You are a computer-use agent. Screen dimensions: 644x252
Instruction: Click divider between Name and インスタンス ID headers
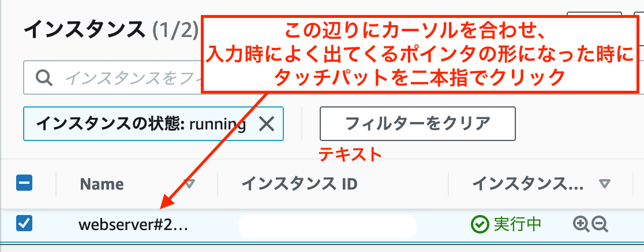tap(218, 184)
